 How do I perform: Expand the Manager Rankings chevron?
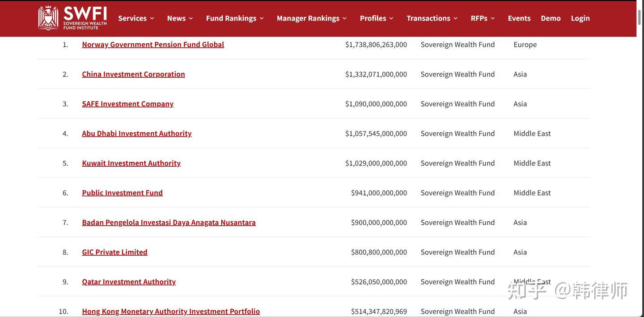pos(344,18)
